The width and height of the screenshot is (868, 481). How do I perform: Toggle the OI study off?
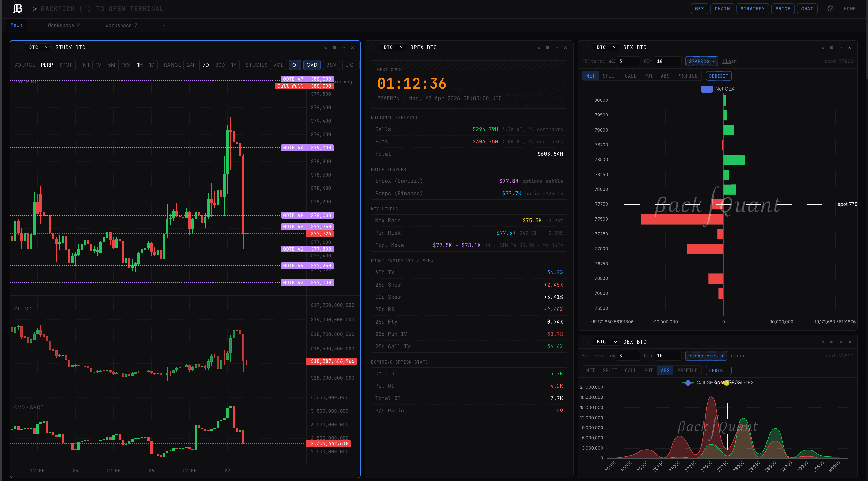point(295,65)
